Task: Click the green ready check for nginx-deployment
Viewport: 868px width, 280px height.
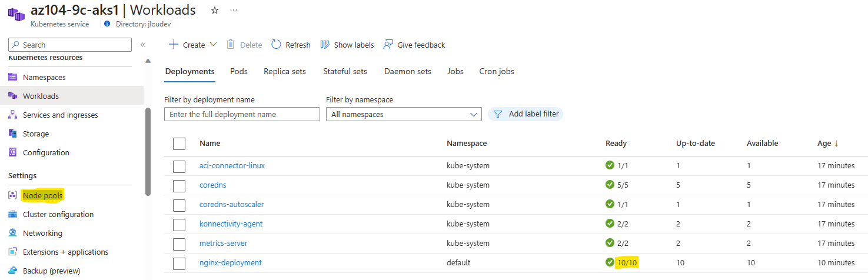Action: coord(610,262)
